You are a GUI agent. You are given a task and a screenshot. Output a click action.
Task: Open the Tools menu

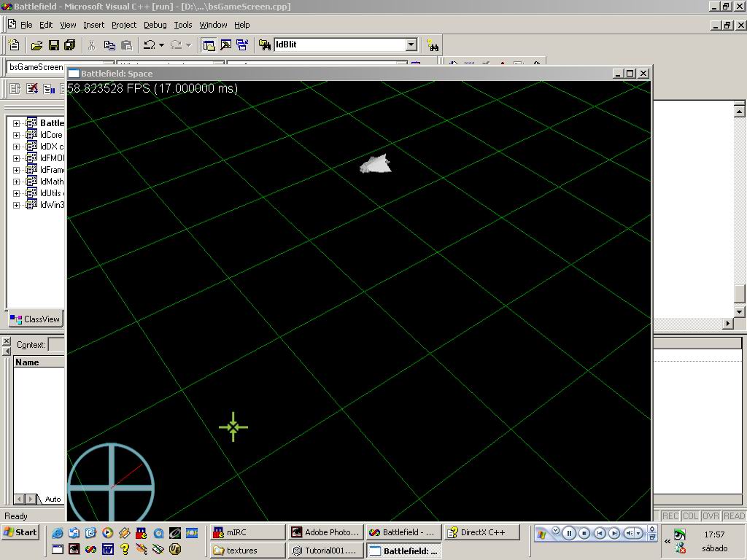tap(183, 25)
